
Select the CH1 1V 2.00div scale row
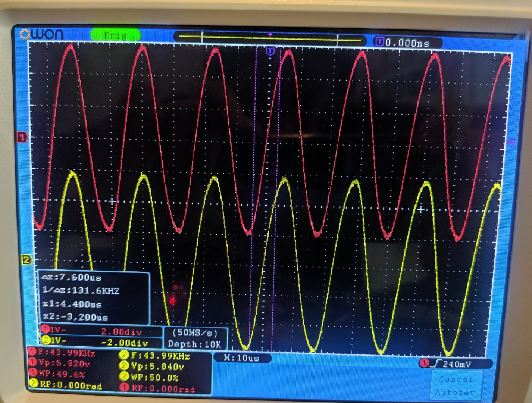point(101,331)
